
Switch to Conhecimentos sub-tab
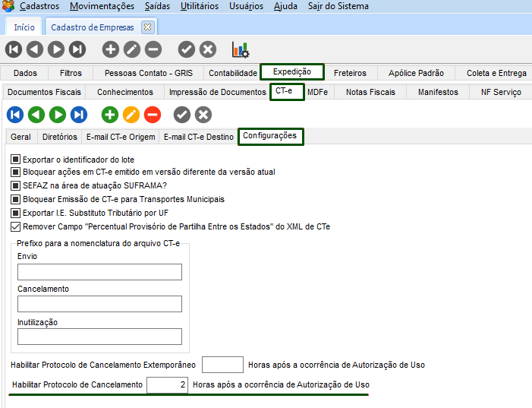[125, 92]
